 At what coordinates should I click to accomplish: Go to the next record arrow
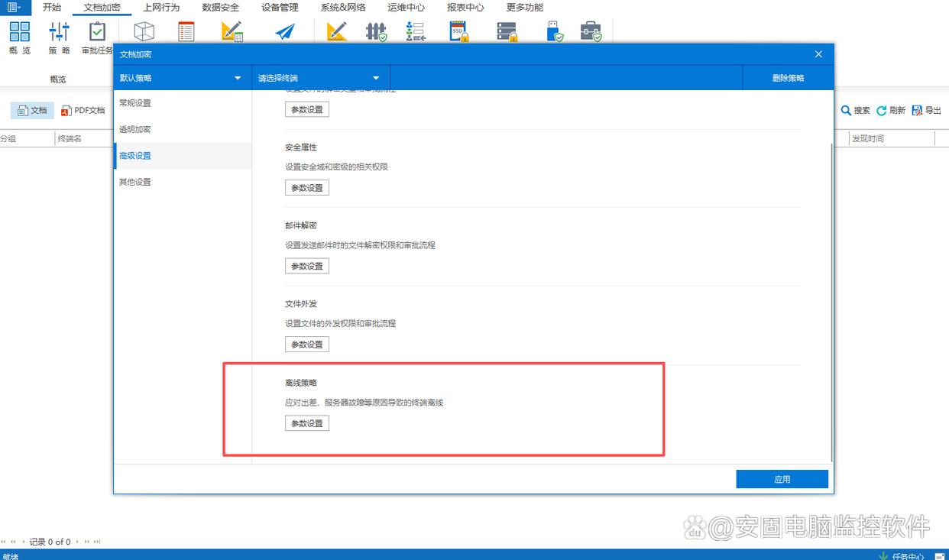(x=78, y=542)
